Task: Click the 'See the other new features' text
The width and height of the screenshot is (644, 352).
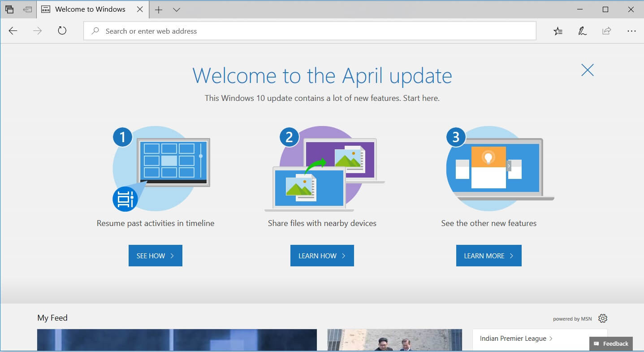Action: [x=489, y=223]
